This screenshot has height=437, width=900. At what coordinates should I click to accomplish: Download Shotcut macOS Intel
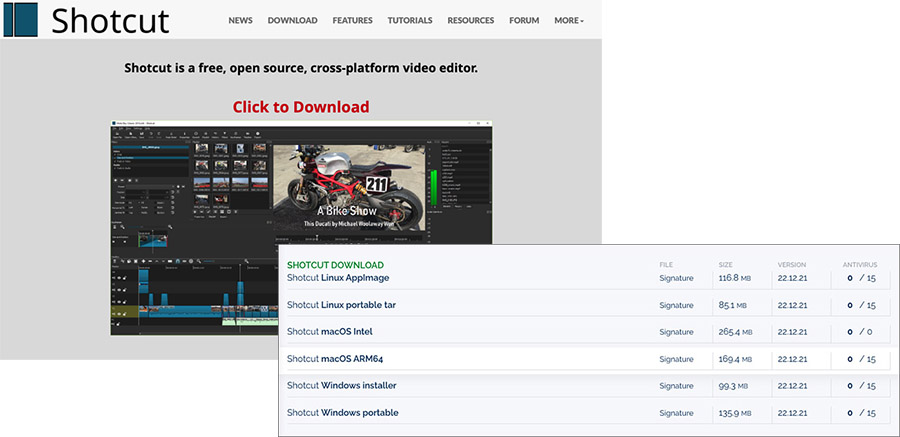point(329,332)
